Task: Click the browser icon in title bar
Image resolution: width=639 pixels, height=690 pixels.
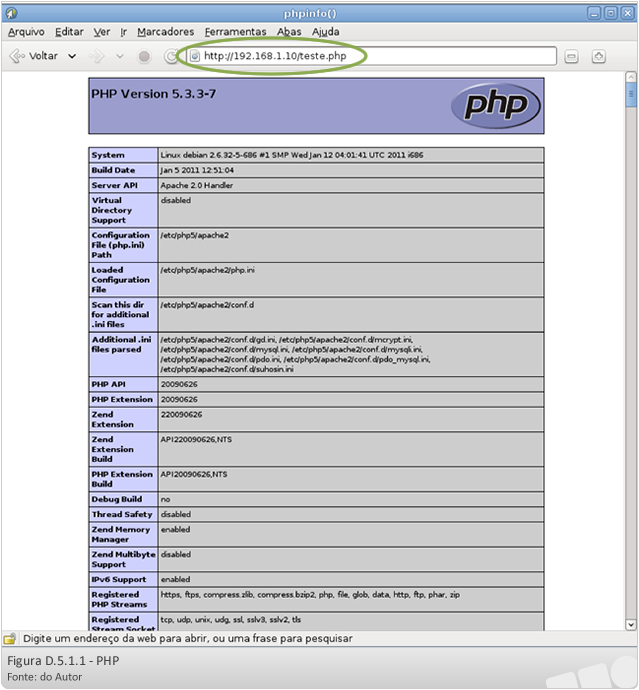Action: (x=11, y=13)
